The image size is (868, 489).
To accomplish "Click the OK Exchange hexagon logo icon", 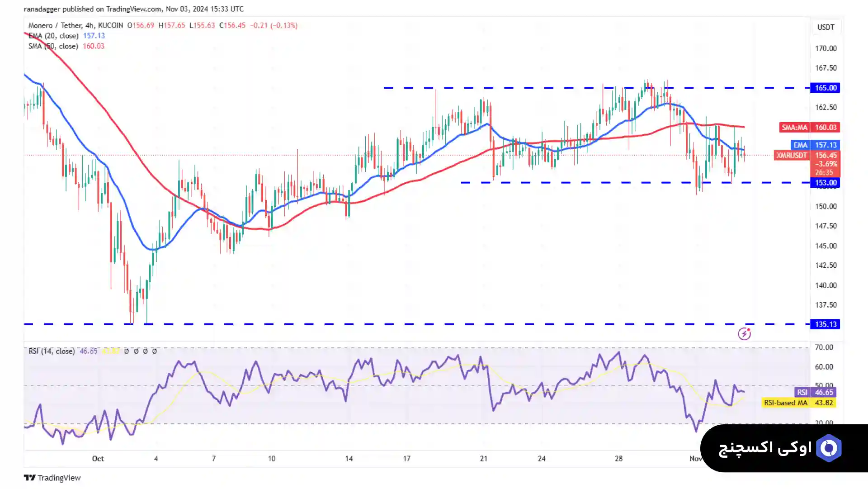I will [x=829, y=448].
